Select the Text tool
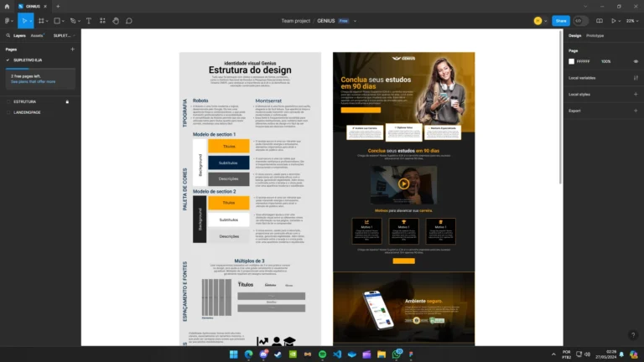 coord(90,20)
